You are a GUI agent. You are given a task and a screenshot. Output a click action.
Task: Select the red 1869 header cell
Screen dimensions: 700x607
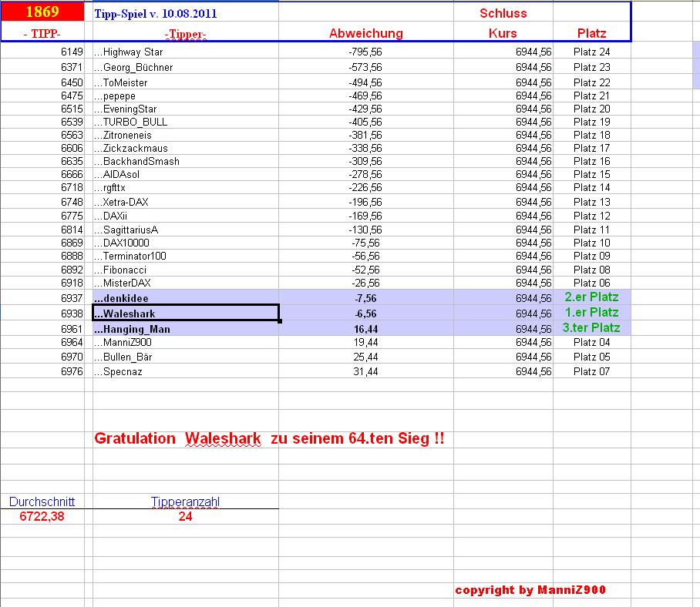42,11
